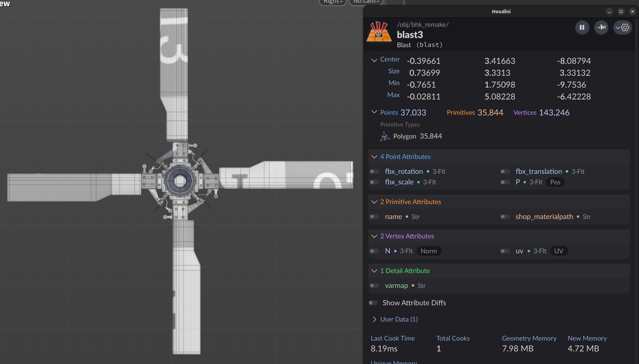
Task: Minimize the Houdini info window
Action: coord(609,12)
